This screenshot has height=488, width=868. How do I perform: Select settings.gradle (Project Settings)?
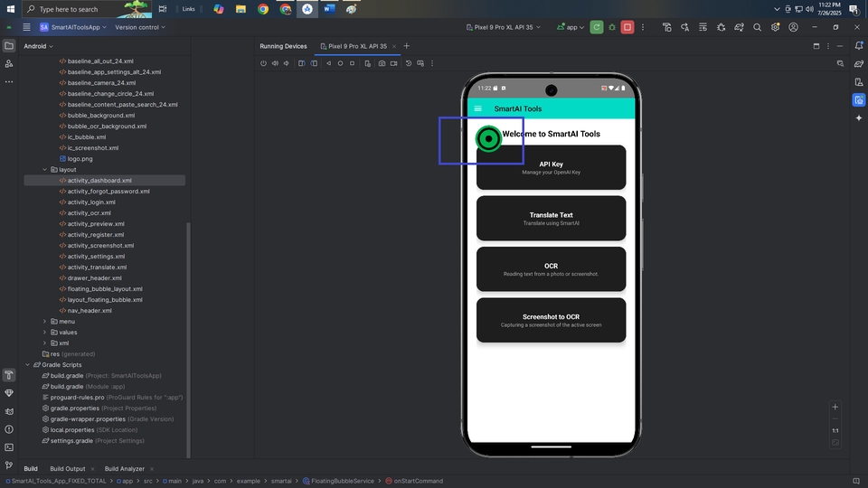[93, 440]
